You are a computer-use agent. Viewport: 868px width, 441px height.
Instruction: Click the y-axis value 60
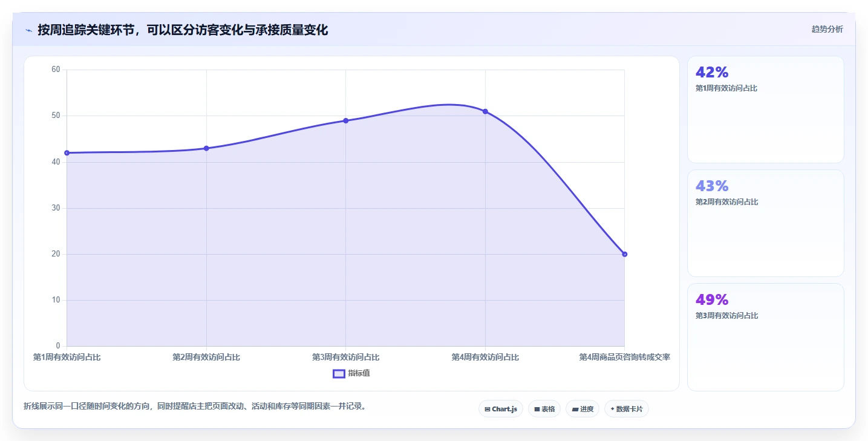tap(56, 70)
